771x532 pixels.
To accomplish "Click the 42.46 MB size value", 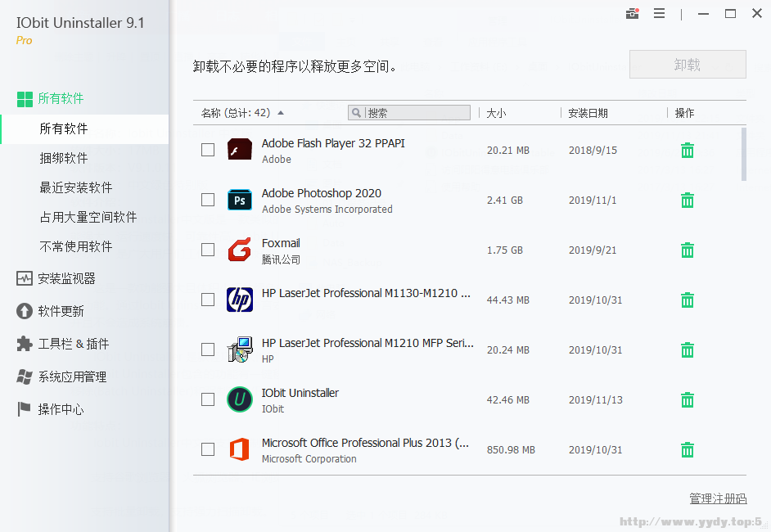I will pos(508,399).
